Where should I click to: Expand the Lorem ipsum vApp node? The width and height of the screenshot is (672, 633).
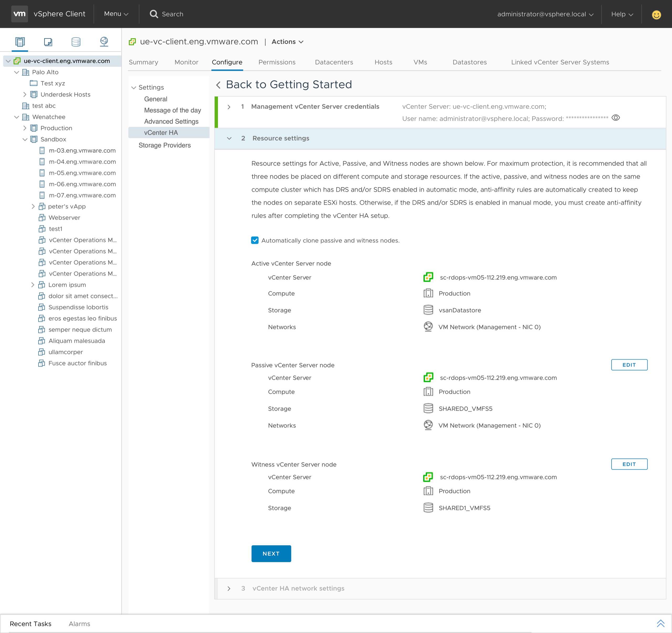click(33, 284)
